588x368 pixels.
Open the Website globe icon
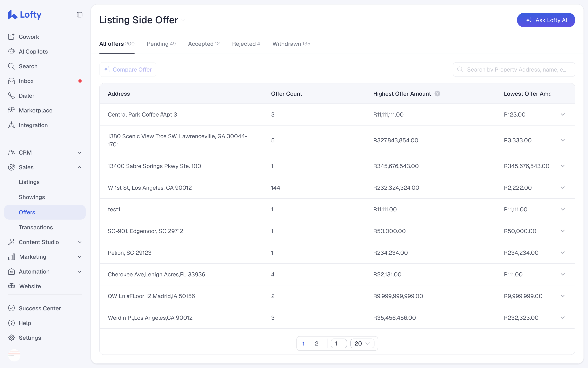pos(11,286)
